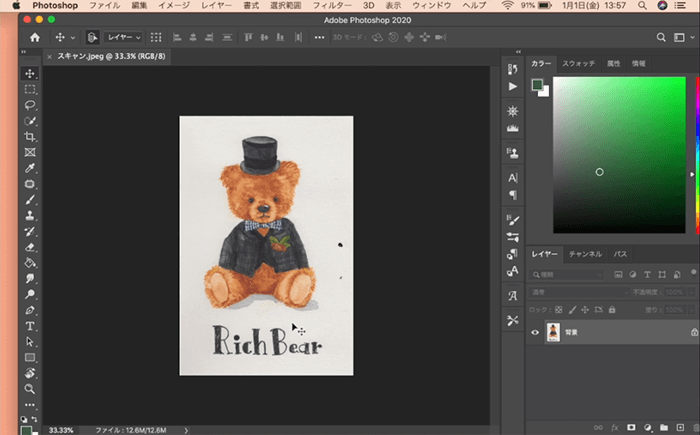Open the Edit Toolbar three-dots menu
The image size is (700, 435).
(x=30, y=405)
